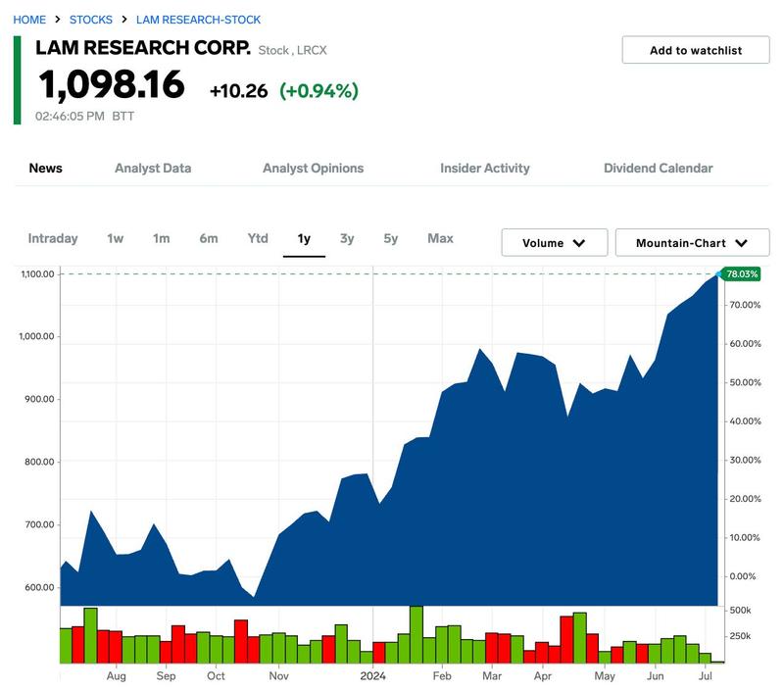This screenshot has height=691, width=784.
Task: Click the Mar date axis label
Action: pyautogui.click(x=492, y=676)
